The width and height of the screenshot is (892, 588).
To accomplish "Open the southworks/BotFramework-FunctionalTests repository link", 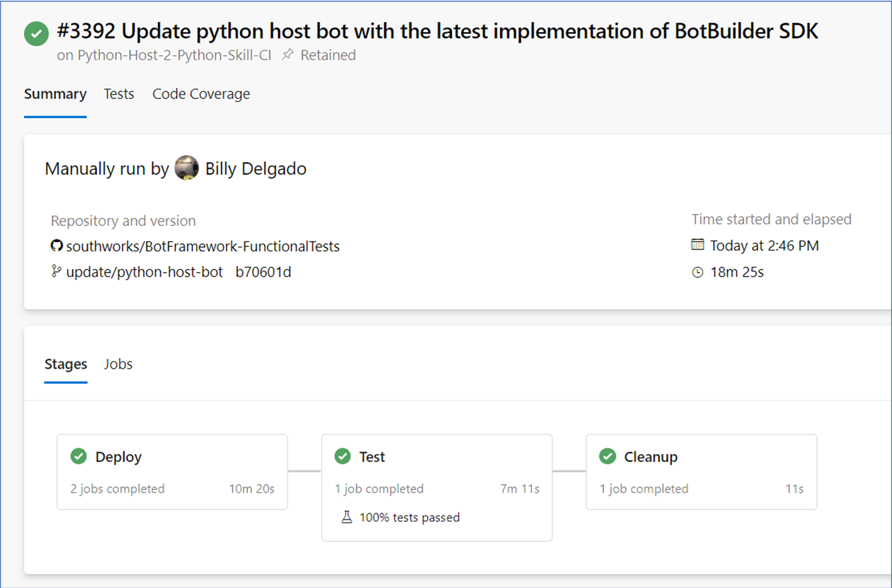I will point(203,247).
